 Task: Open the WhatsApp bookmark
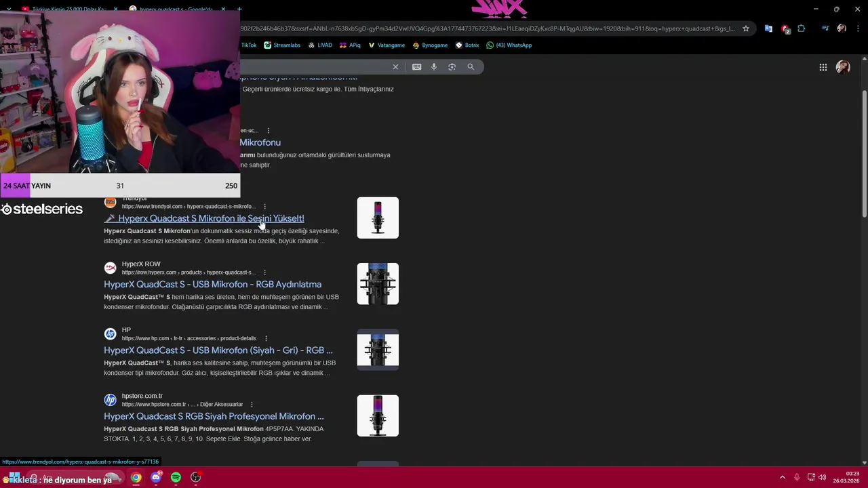point(509,45)
